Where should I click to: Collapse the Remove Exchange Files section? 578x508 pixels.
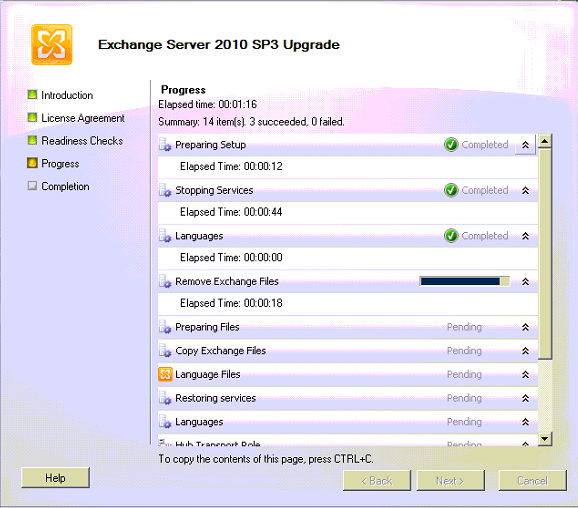(x=525, y=282)
